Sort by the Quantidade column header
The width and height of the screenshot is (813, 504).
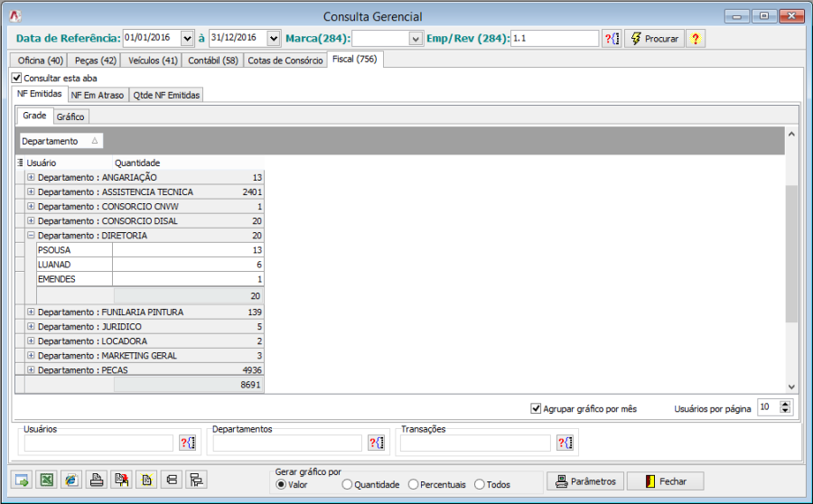(x=188, y=163)
